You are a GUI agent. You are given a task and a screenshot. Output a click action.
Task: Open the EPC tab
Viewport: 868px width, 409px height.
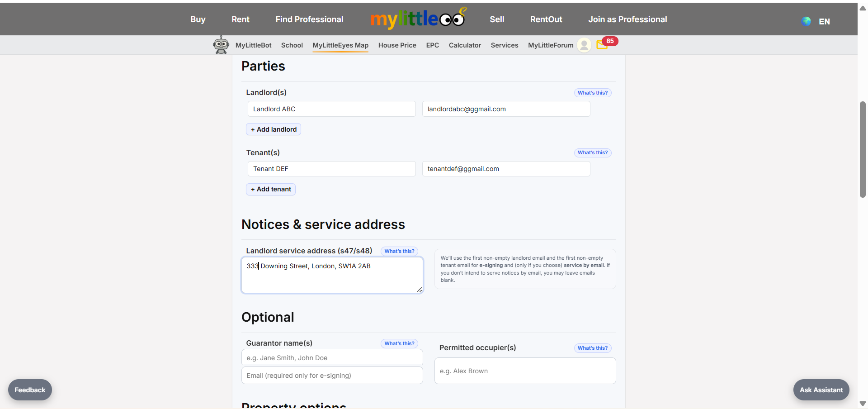point(432,45)
